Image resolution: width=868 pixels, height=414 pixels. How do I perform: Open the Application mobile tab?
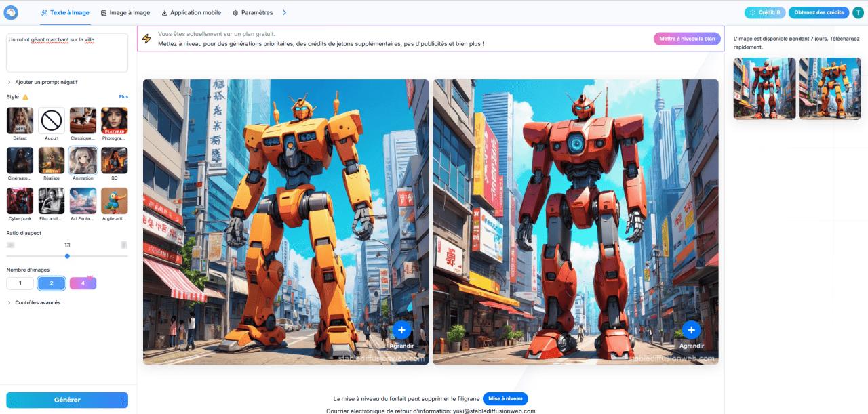pos(191,13)
